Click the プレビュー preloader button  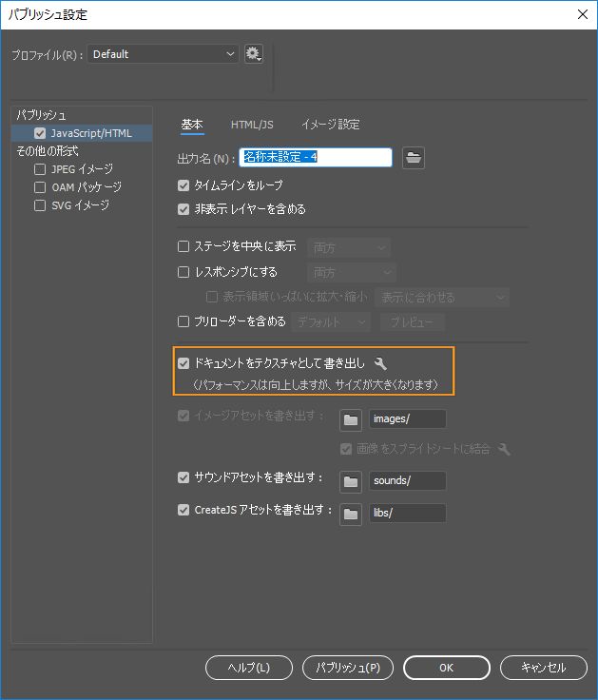pyautogui.click(x=413, y=321)
